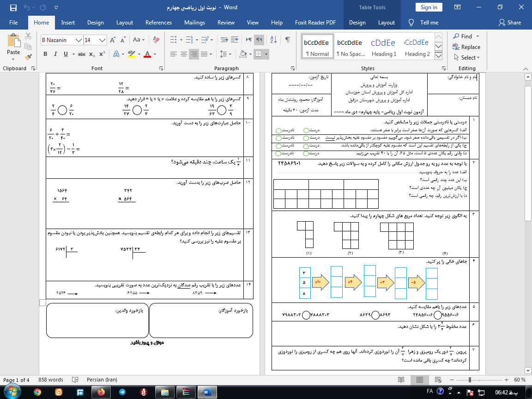Center-align text using the Center icon
Screen dimensions: 532x399
[184, 54]
